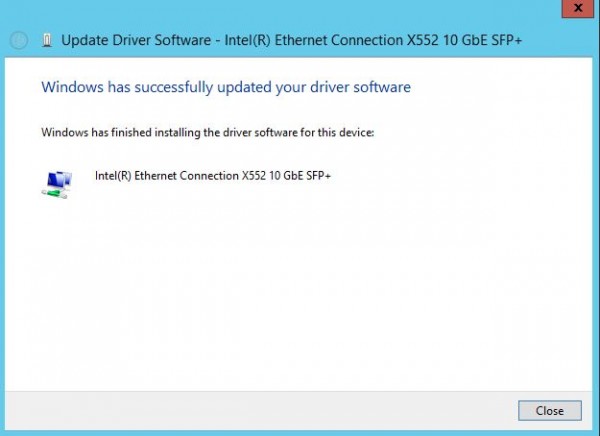The image size is (600, 436).
Task: Click the Close button
Action: point(550,410)
